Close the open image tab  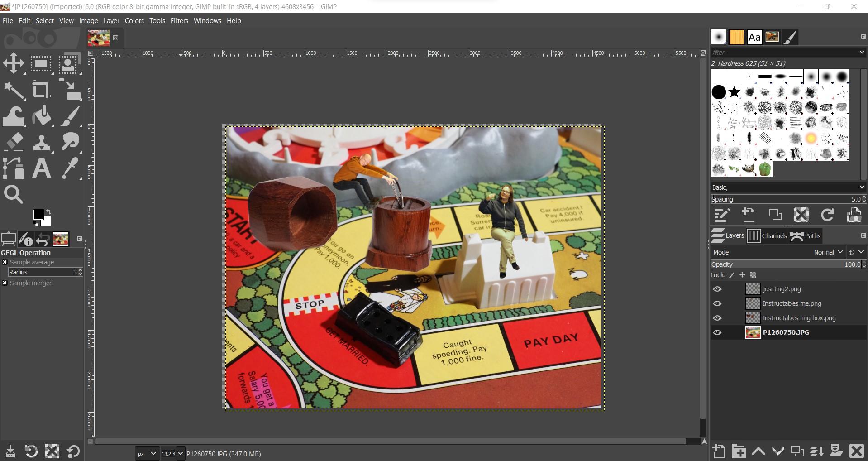115,38
